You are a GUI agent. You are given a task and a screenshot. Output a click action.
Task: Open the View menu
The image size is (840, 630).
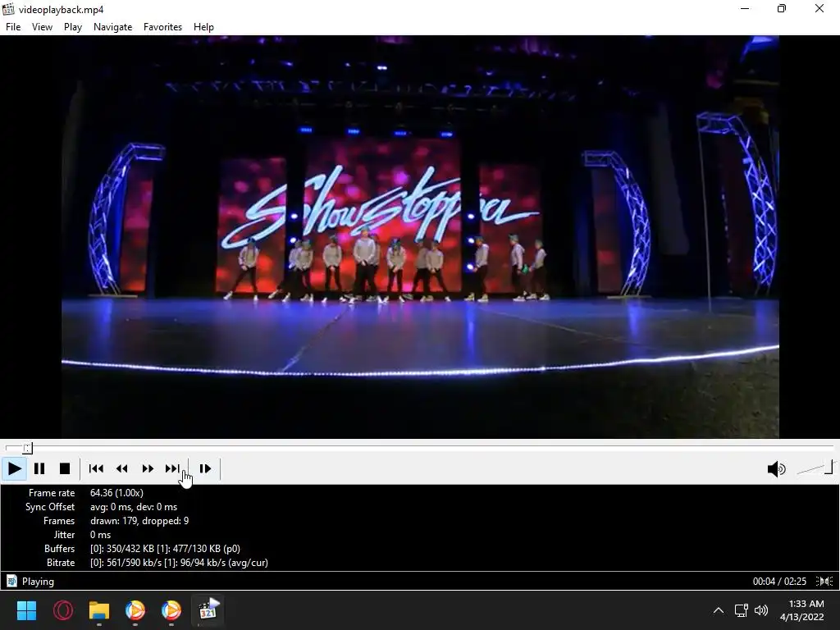point(42,27)
